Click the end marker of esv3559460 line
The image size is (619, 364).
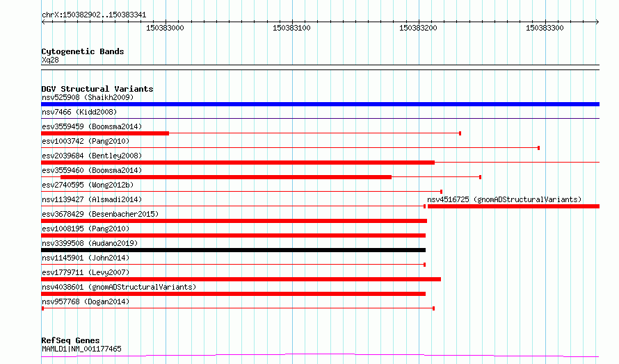[481, 177]
